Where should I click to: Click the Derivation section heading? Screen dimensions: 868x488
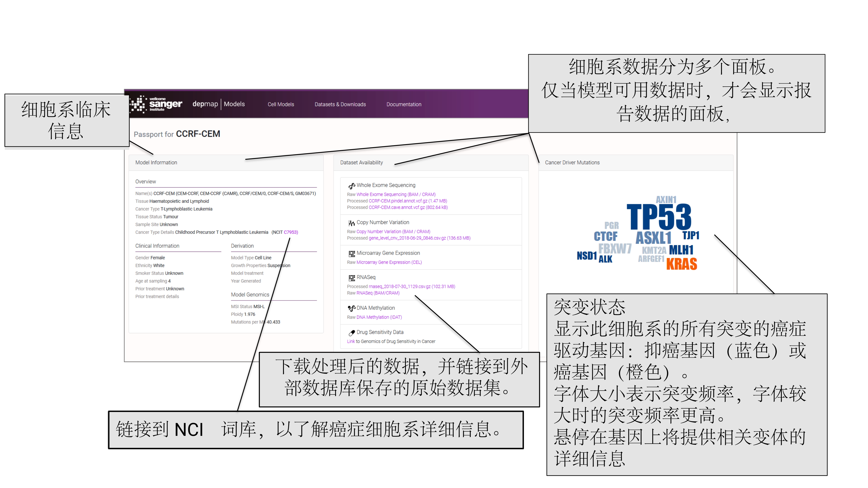242,246
